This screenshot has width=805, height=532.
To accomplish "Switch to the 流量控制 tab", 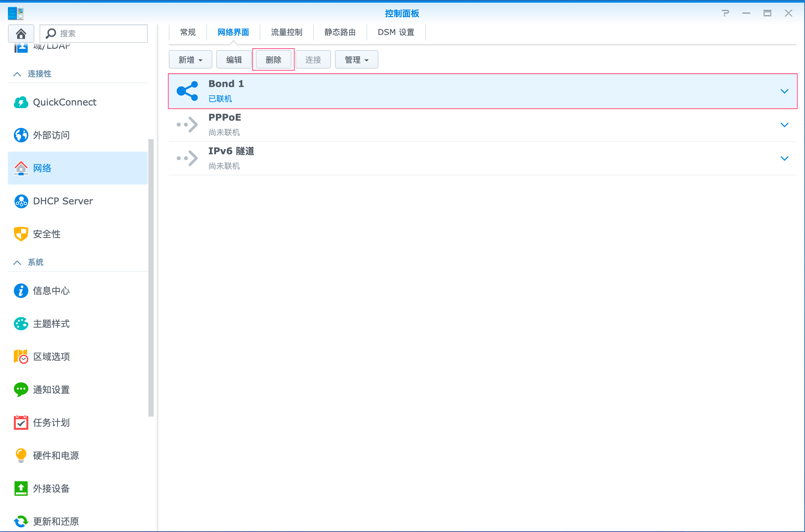I will tap(287, 32).
